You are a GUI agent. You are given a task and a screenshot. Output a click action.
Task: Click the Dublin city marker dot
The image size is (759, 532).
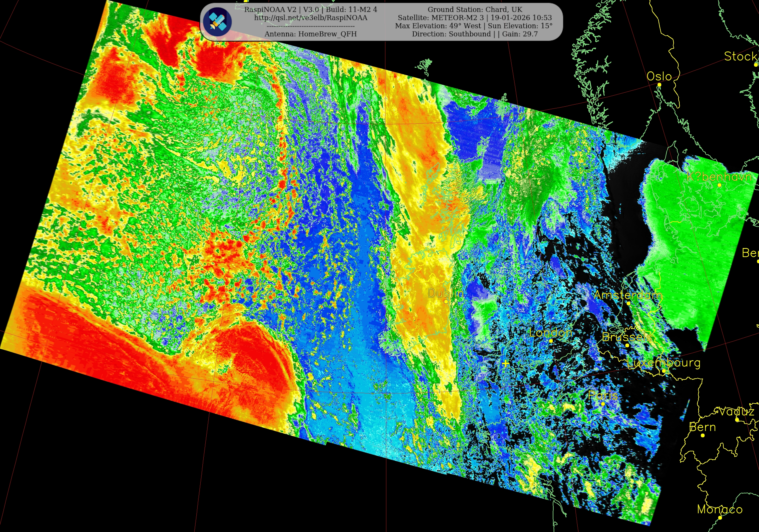446,302
